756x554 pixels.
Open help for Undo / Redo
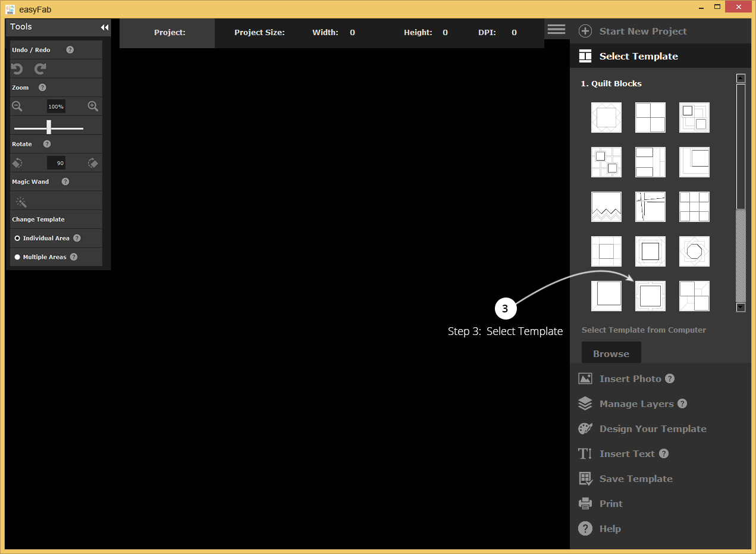tap(70, 50)
